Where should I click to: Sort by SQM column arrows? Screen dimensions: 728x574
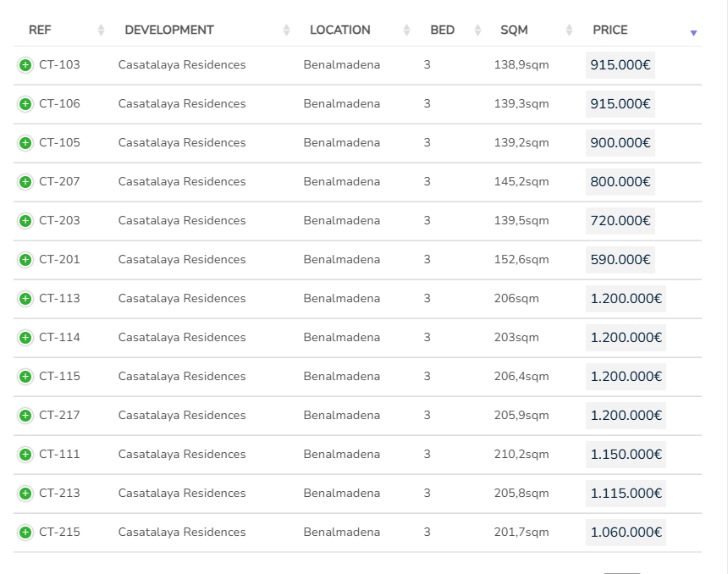(569, 30)
